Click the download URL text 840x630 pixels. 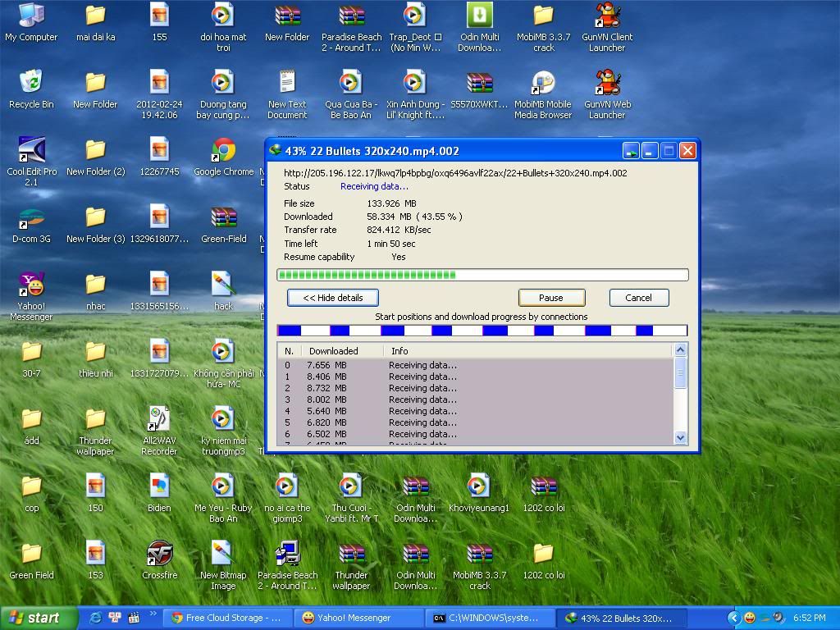(x=455, y=173)
